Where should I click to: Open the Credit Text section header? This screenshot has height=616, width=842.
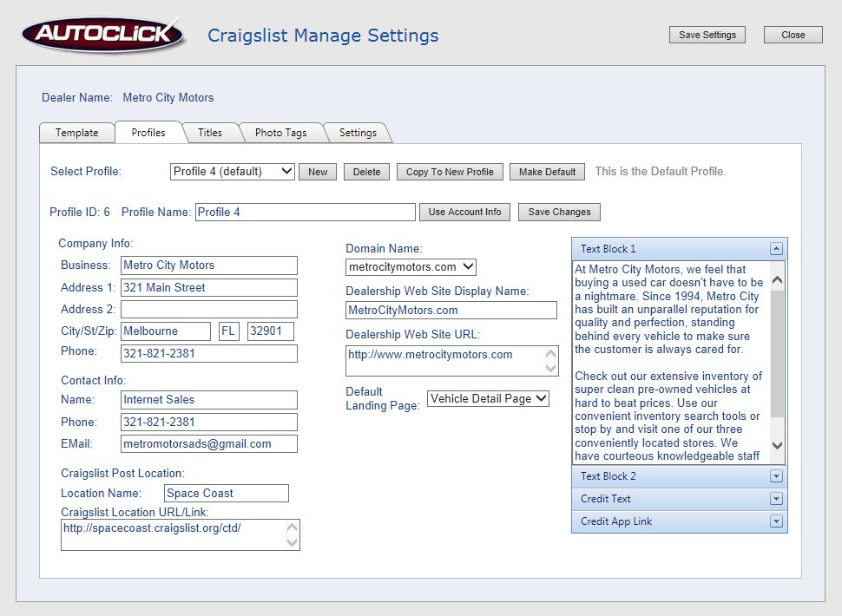(680, 499)
